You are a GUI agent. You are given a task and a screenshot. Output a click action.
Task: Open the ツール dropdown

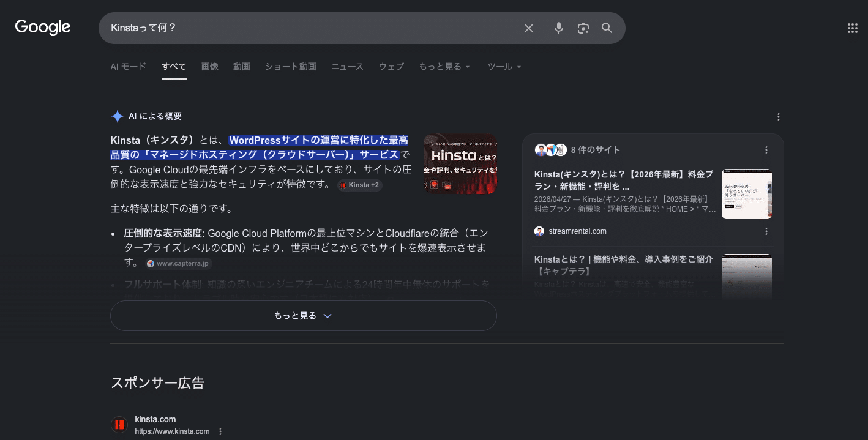[x=504, y=67]
